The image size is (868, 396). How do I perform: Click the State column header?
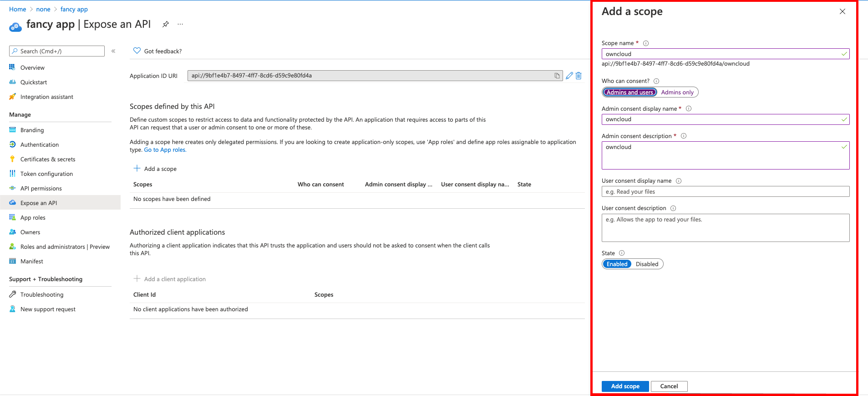pyautogui.click(x=524, y=185)
